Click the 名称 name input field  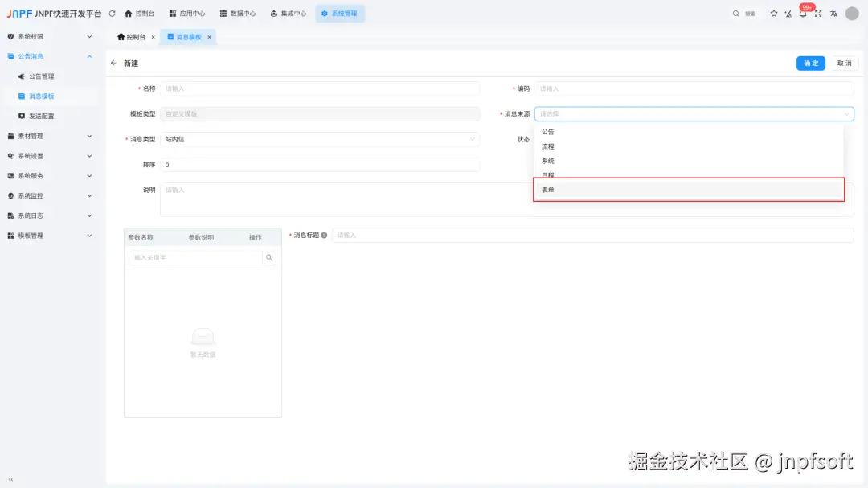321,88
